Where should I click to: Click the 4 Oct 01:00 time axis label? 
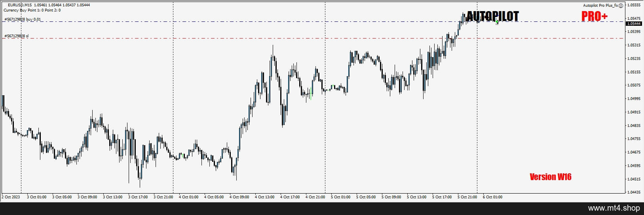click(188, 197)
